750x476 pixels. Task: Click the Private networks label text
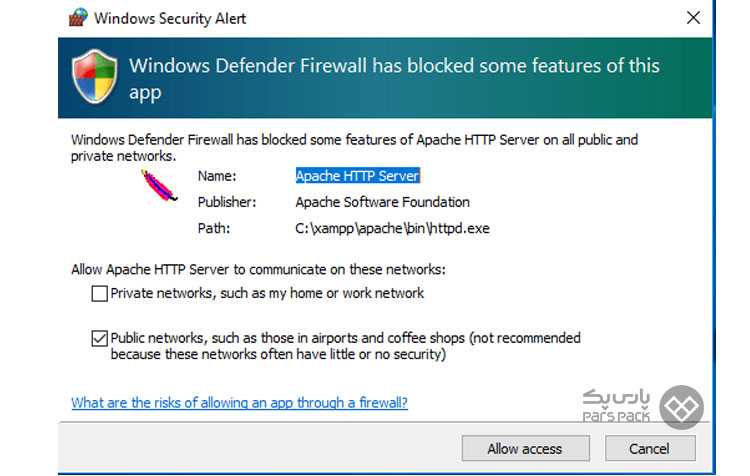[x=267, y=293]
